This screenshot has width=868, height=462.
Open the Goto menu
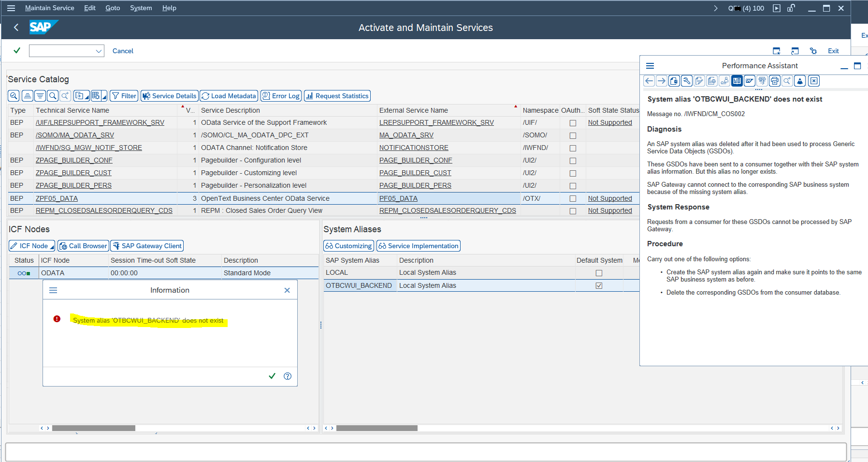(x=113, y=8)
